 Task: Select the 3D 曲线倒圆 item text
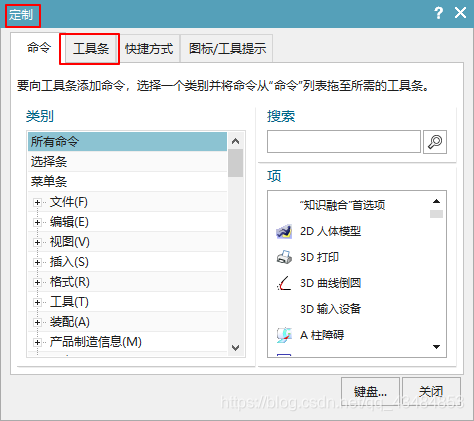(330, 283)
